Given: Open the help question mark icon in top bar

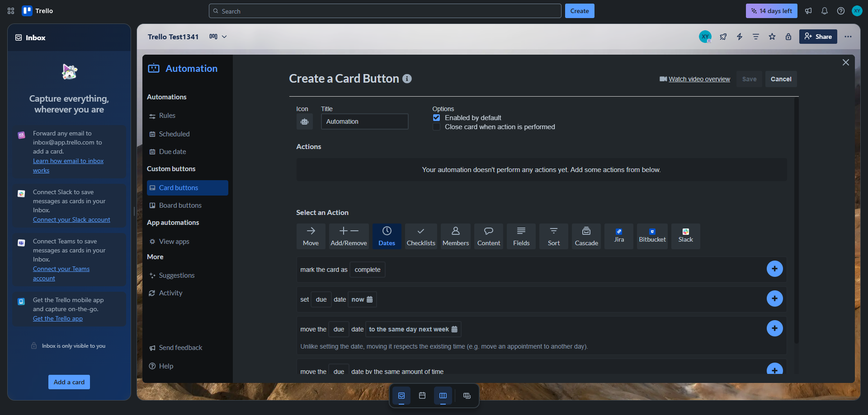Looking at the screenshot, I should point(841,11).
